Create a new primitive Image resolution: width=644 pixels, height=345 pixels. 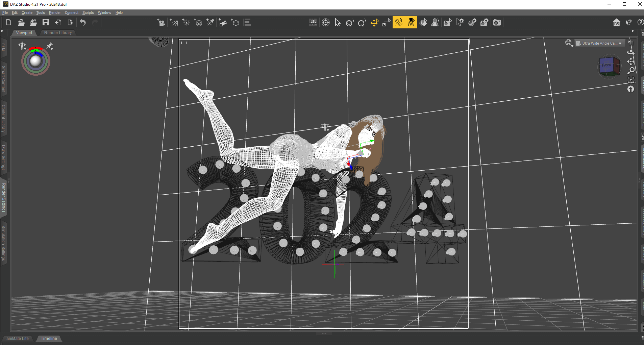(x=223, y=23)
